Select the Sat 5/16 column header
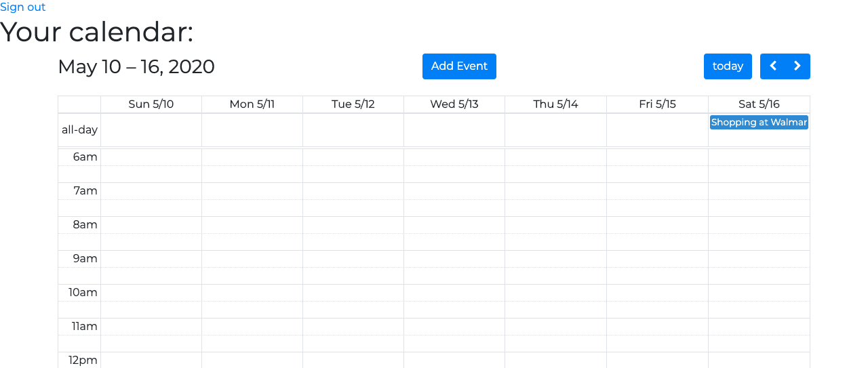 point(759,104)
